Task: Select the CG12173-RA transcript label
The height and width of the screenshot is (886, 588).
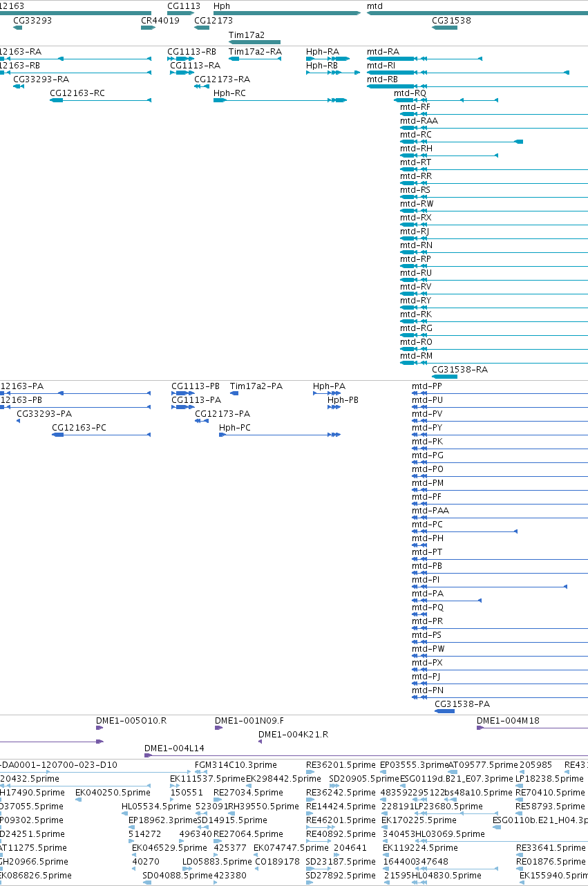Action: coord(222,79)
